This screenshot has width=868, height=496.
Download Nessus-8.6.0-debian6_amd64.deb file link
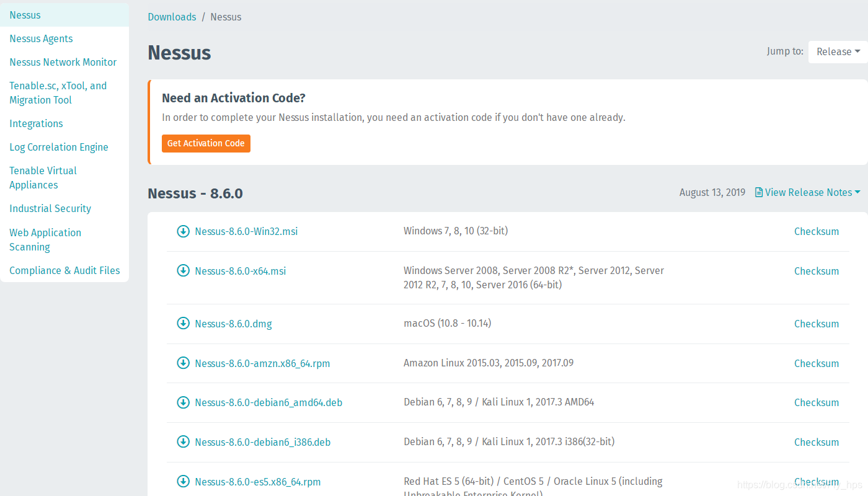tap(268, 402)
